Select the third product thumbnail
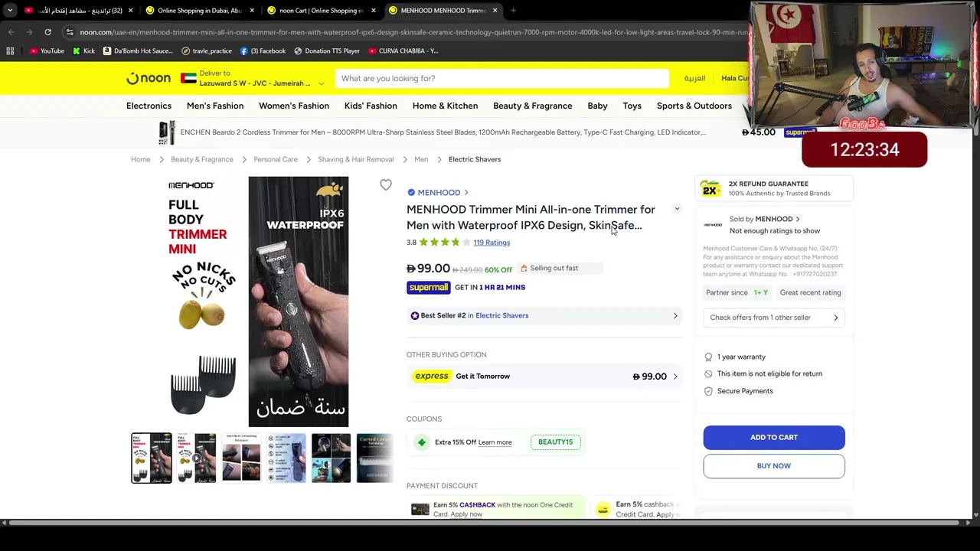 pos(241,458)
